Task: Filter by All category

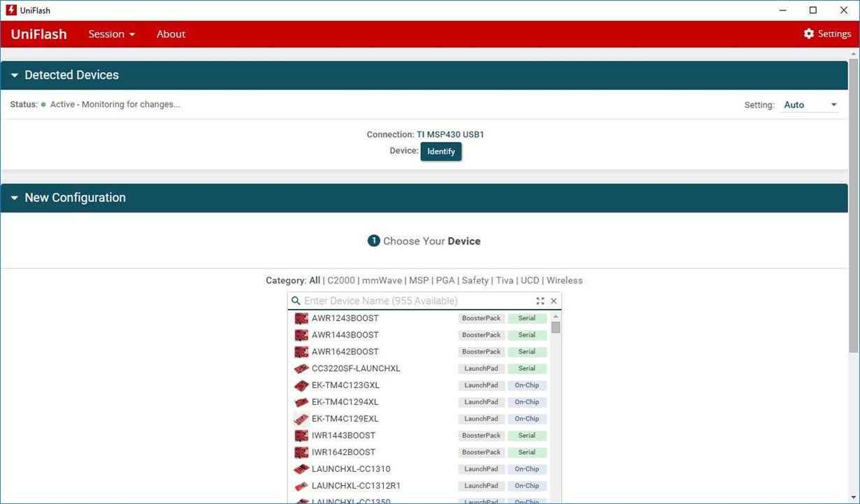Action: coord(315,280)
